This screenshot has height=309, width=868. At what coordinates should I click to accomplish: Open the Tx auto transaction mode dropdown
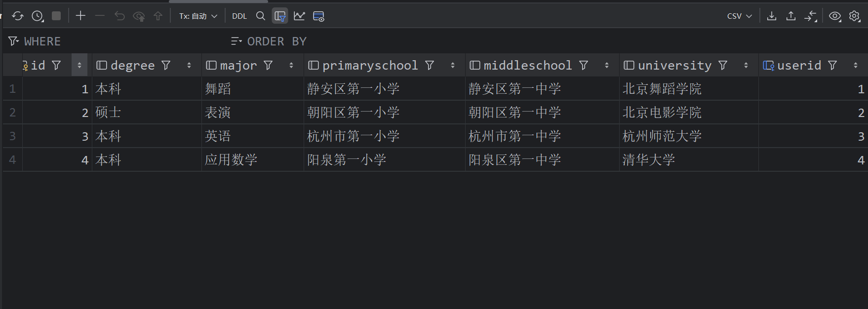point(198,16)
